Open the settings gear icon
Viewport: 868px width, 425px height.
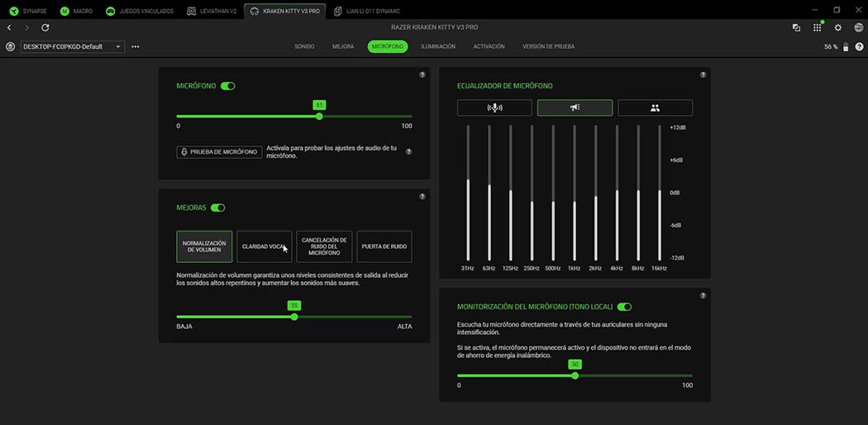pyautogui.click(x=838, y=27)
